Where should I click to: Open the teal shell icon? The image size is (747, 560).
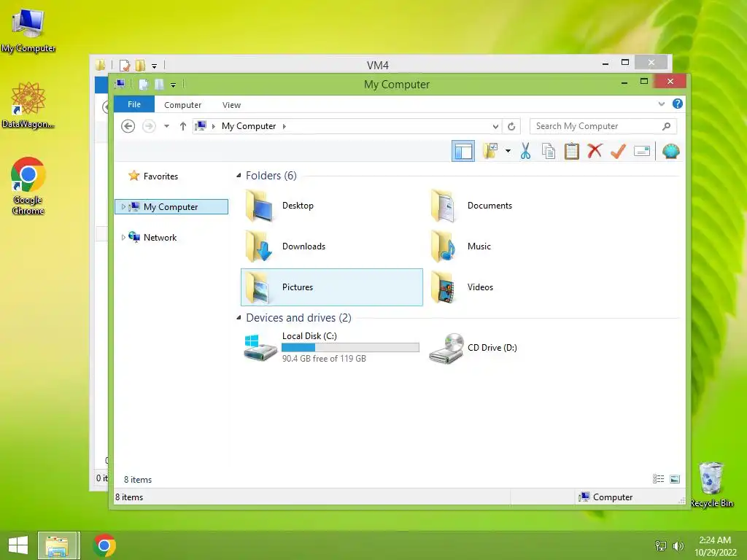point(671,152)
